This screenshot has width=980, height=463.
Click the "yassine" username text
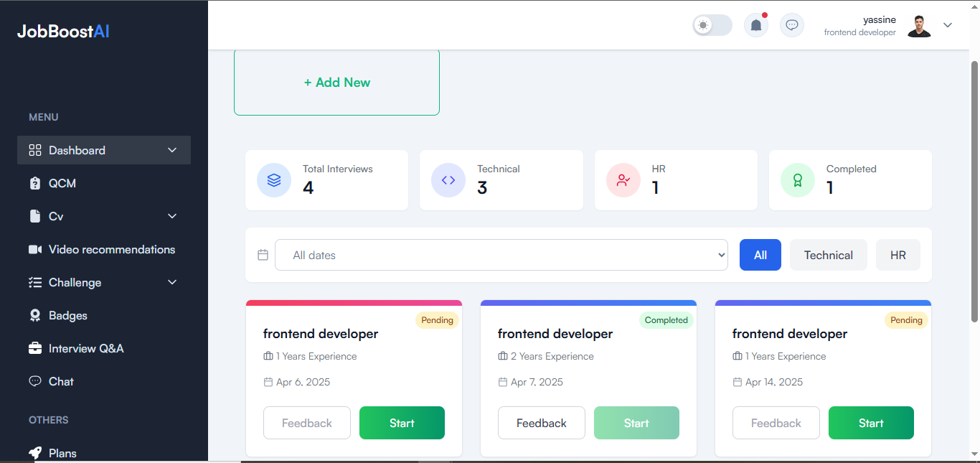coord(880,19)
